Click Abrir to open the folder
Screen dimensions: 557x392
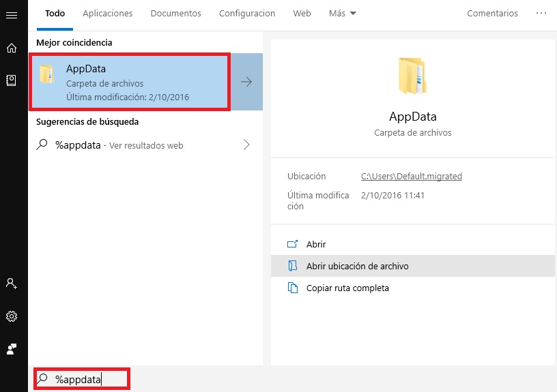[x=316, y=244]
